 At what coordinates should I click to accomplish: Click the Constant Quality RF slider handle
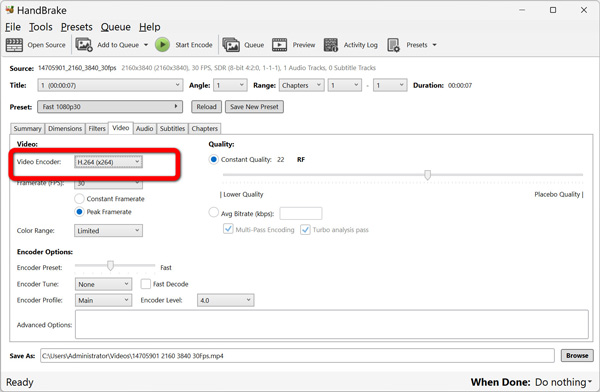[x=427, y=175]
